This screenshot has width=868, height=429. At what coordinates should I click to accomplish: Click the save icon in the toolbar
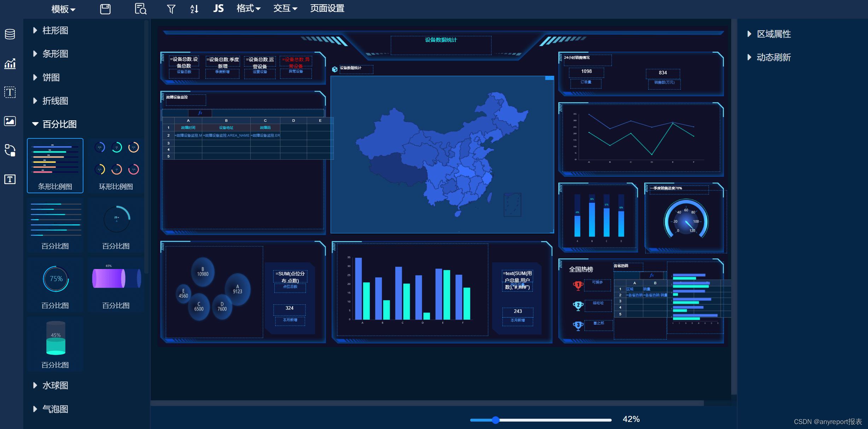point(105,8)
